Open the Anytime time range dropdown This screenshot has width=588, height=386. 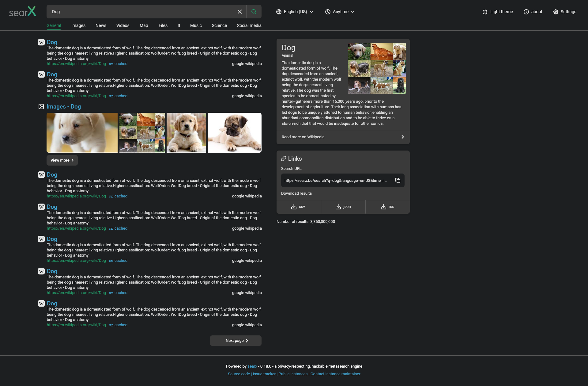tap(340, 11)
